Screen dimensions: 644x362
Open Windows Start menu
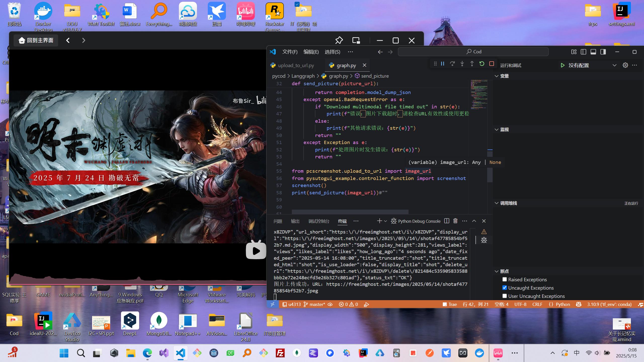64,353
